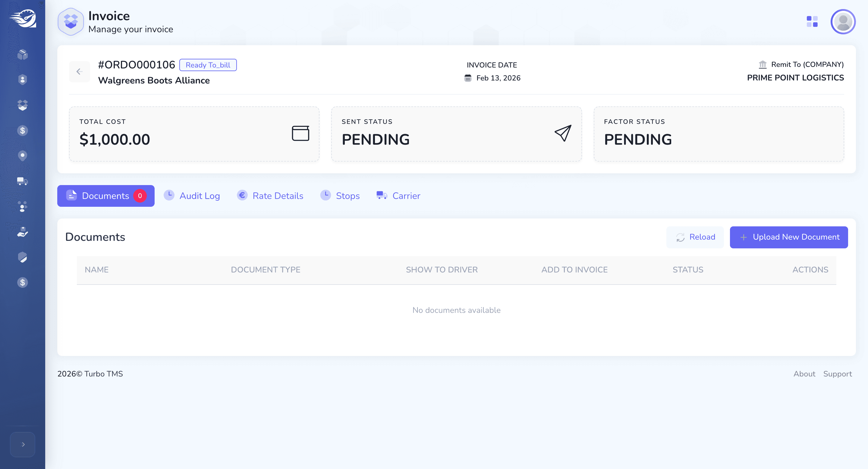Click the Walgreens Boots Alliance customer name
The height and width of the screenshot is (469, 868).
coord(154,80)
